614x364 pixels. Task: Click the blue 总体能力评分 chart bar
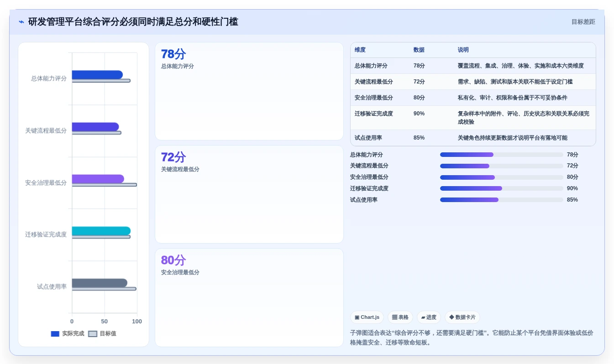(97, 75)
